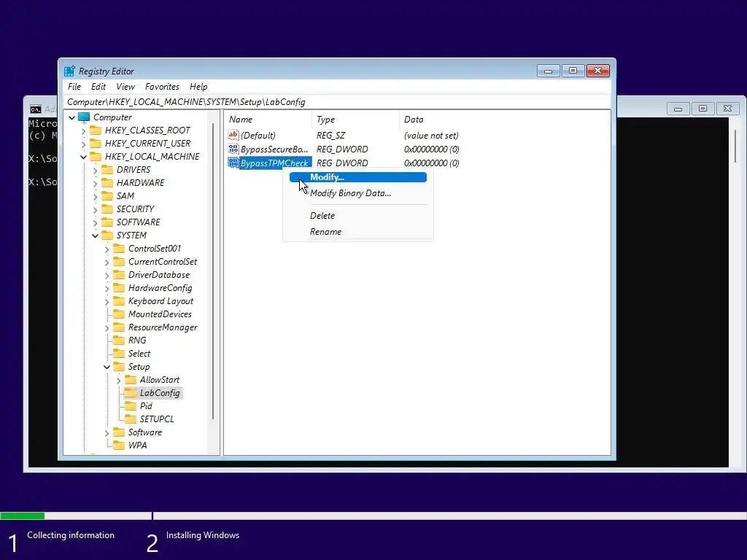Expand the AllowStart key
This screenshot has height=560, width=747.
coord(119,380)
